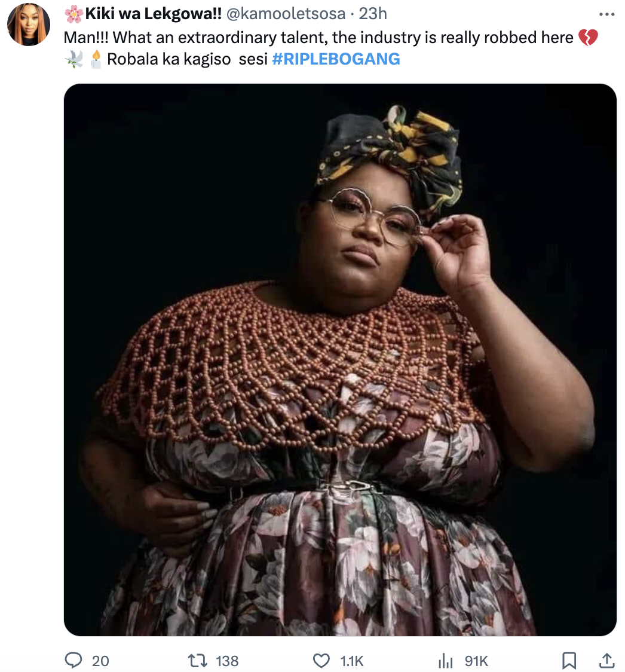Click the 138 reposts count
Image resolution: width=625 pixels, height=672 pixels.
coord(227,661)
